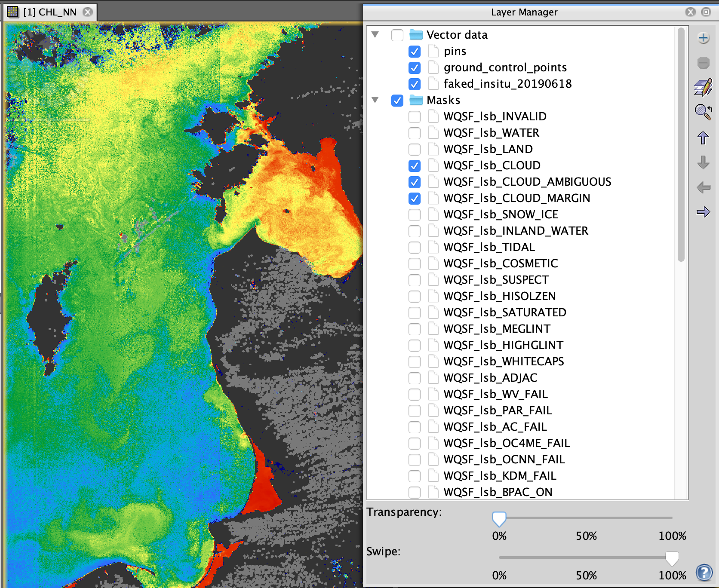Uncheck the WQSF_lsb_CLOUD mask checkbox
The image size is (719, 588).
pos(415,166)
